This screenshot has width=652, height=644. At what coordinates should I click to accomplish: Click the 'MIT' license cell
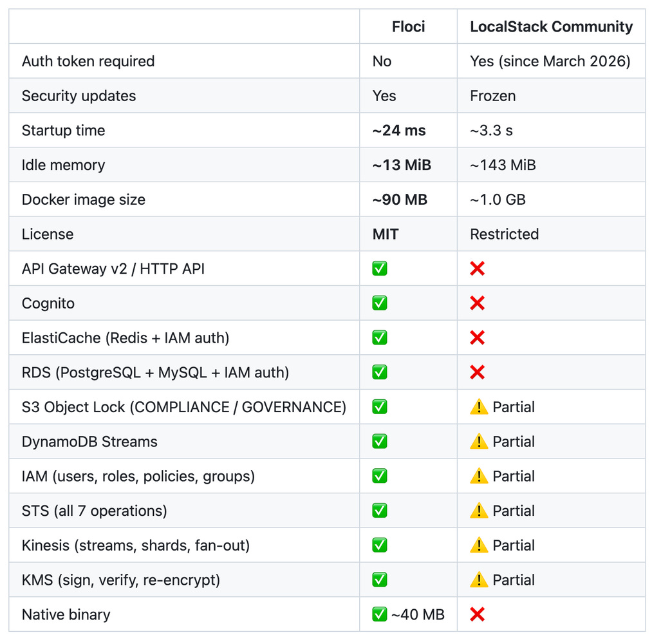click(x=386, y=234)
